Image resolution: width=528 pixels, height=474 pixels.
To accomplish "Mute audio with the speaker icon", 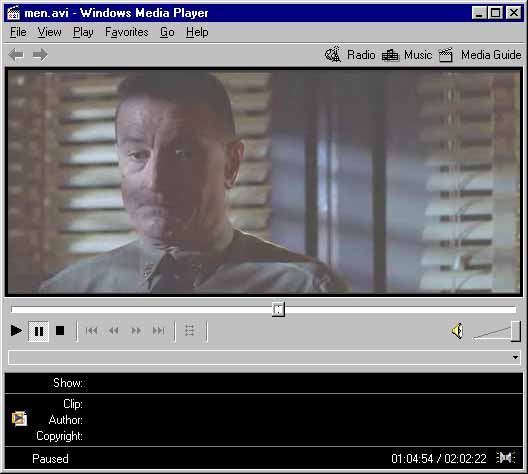I will tap(457, 331).
